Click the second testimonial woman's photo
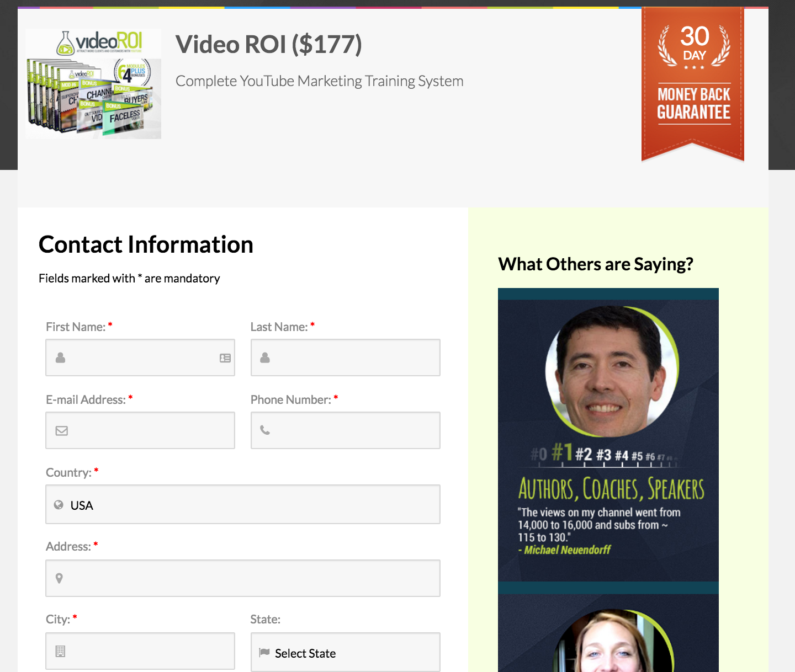The height and width of the screenshot is (672, 795). coord(613,642)
